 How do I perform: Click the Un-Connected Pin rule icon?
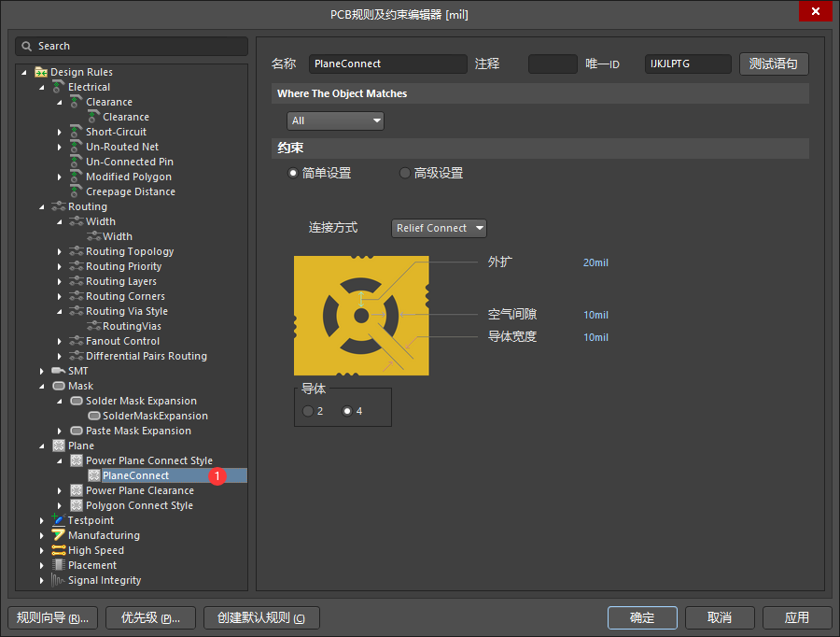[x=77, y=162]
